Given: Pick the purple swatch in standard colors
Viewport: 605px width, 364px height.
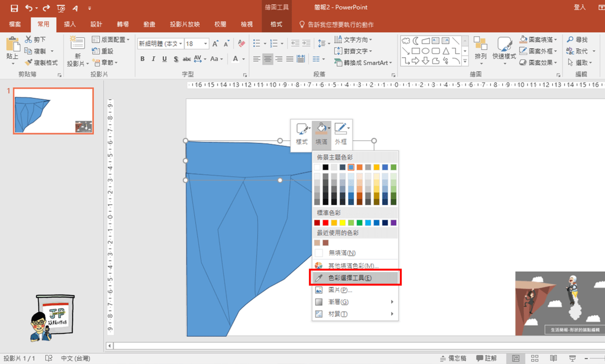Looking at the screenshot, I should (x=394, y=222).
